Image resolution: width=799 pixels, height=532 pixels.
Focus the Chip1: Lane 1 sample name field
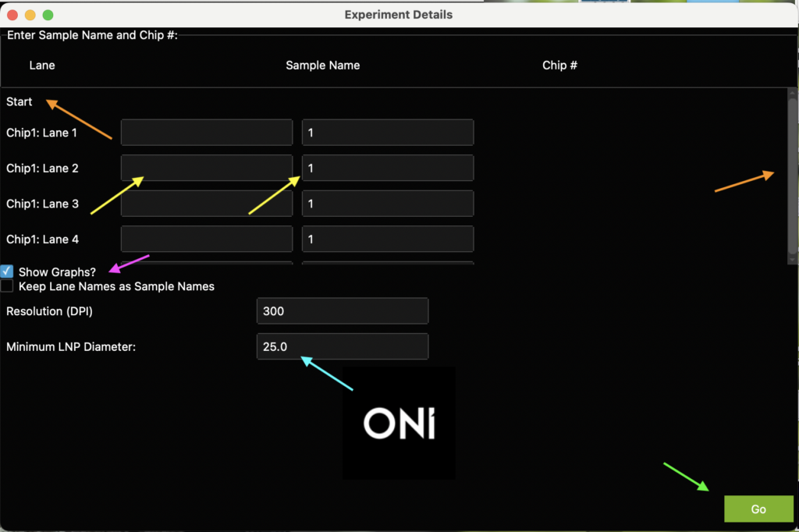[206, 133]
